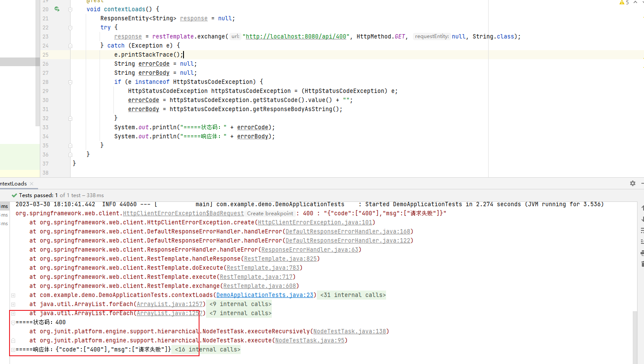Click plus gutter icon on the <7 internal calls> row

[x=13, y=313]
